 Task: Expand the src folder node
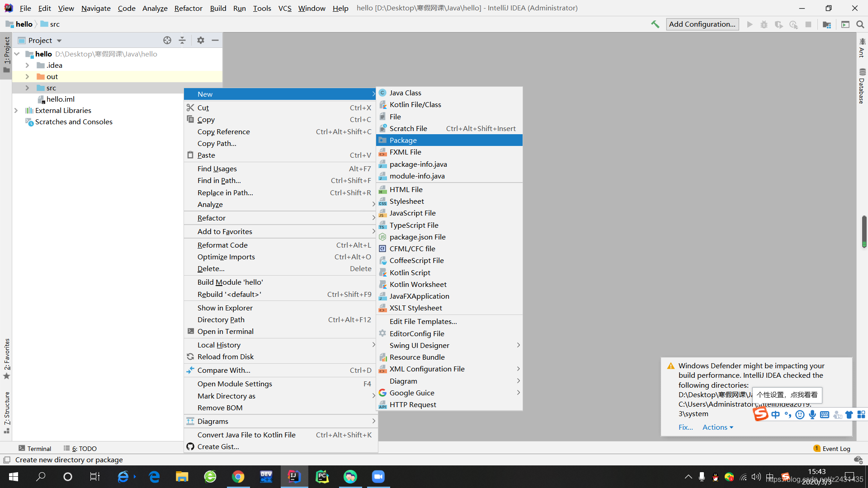coord(27,88)
